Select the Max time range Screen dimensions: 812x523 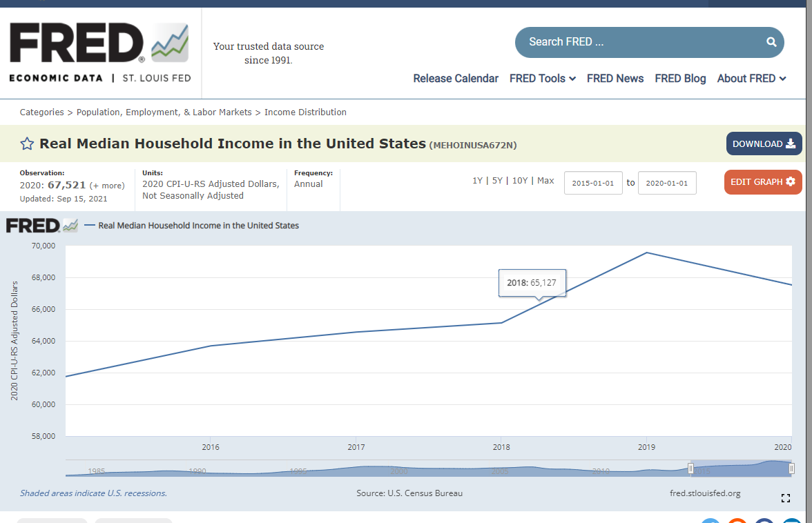(x=545, y=181)
